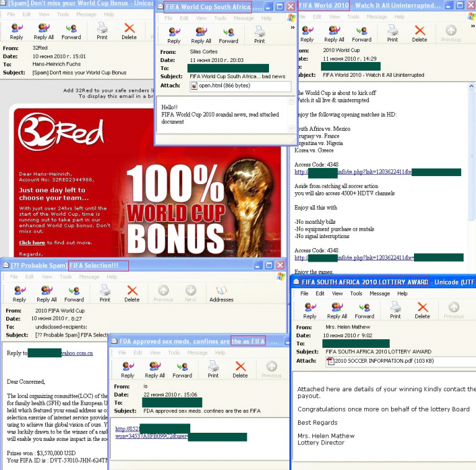Click Print in the 32Red World Cup Bonus window

click(102, 31)
